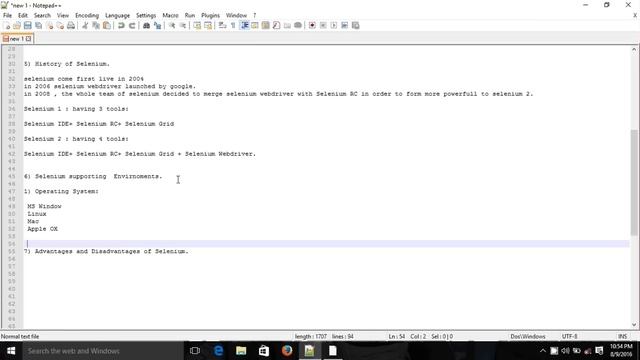Image resolution: width=640 pixels, height=360 pixels.
Task: Click the editor scrollbar down arrow
Action: coord(634,325)
